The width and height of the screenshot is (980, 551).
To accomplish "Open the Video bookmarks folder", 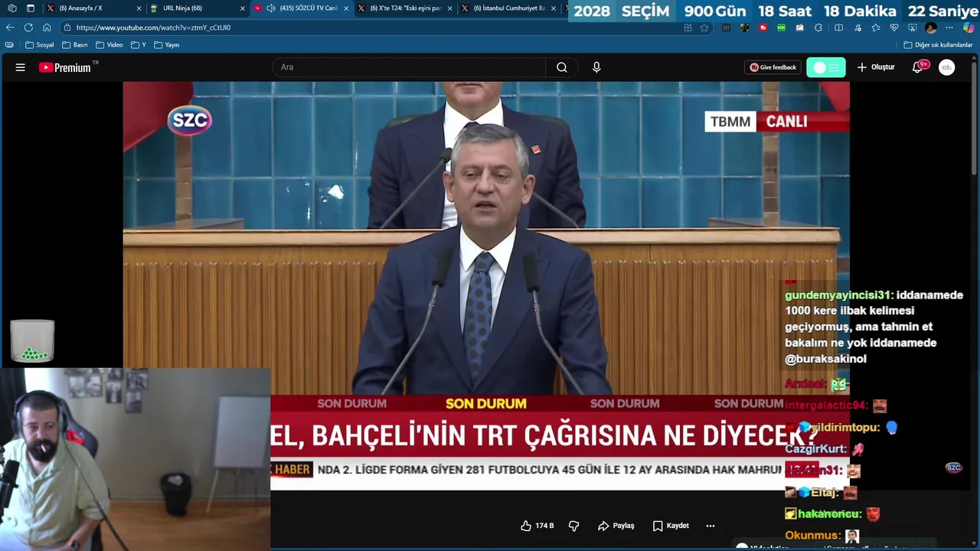I will coord(109,45).
